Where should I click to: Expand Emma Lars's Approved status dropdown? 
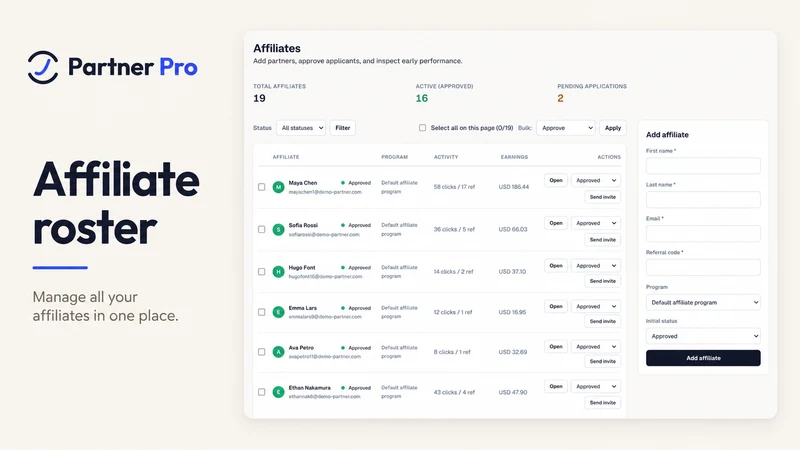595,306
